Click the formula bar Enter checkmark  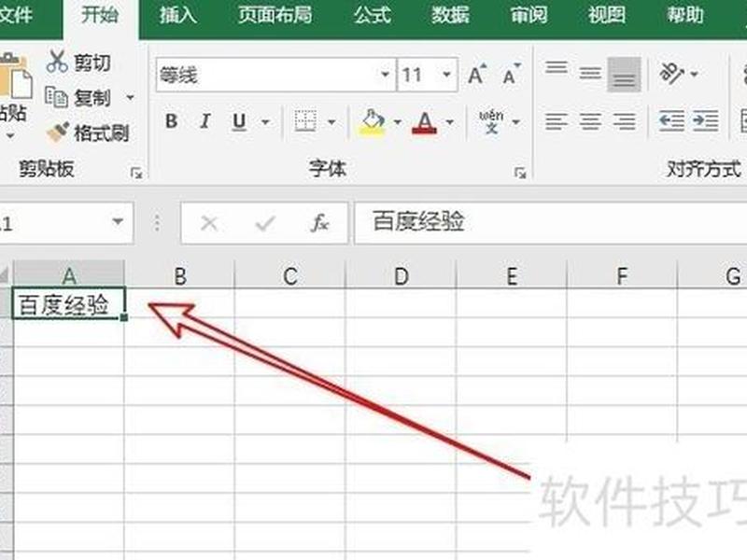click(x=265, y=223)
